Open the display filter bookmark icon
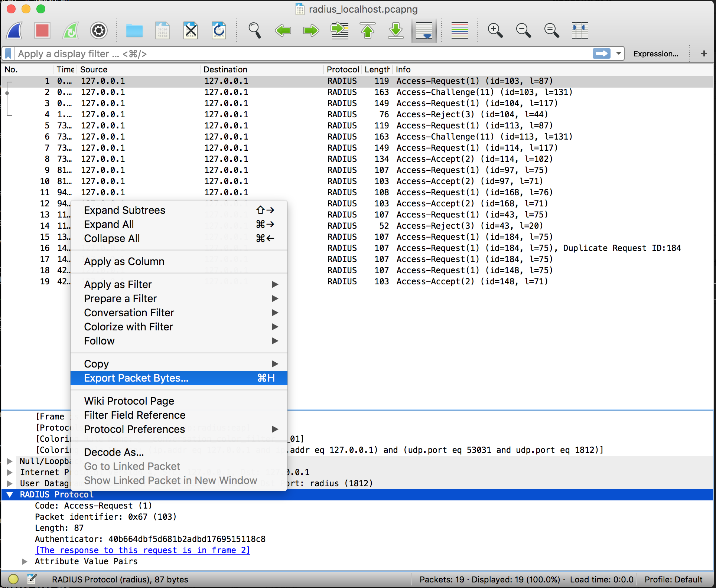Viewport: 716px width, 588px height. [x=9, y=54]
